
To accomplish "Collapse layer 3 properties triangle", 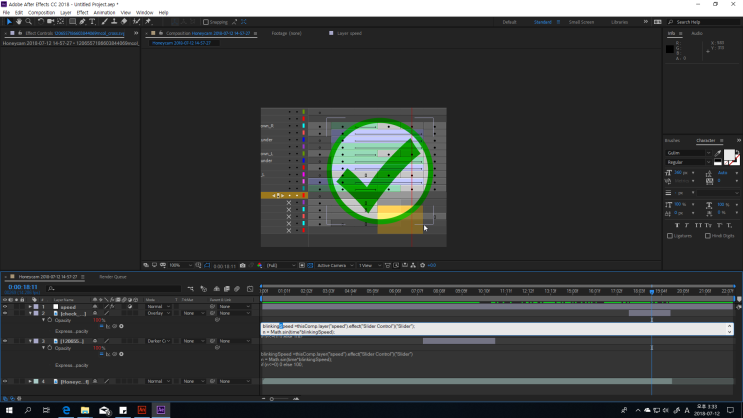I will coord(30,341).
